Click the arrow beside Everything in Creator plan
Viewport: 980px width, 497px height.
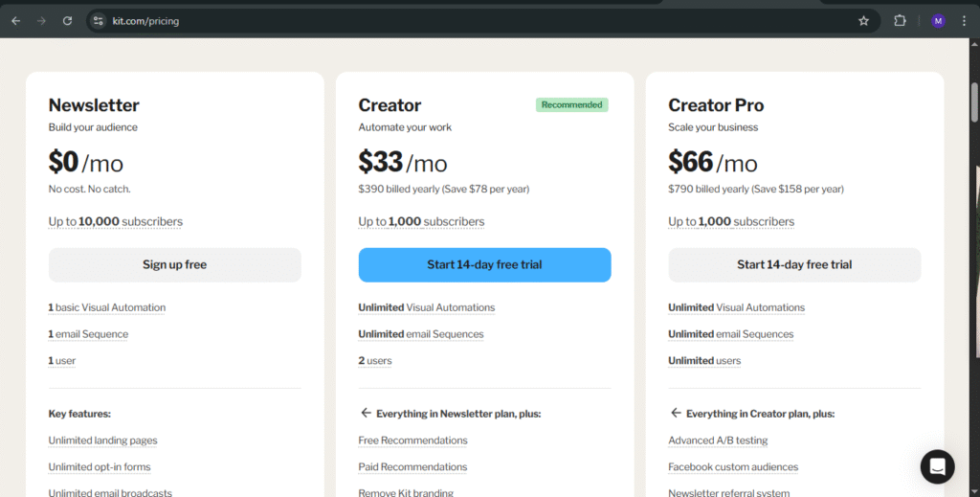(676, 413)
